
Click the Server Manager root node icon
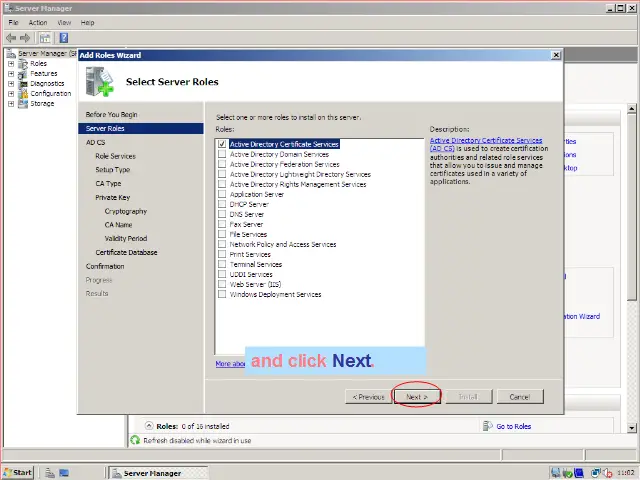click(11, 53)
